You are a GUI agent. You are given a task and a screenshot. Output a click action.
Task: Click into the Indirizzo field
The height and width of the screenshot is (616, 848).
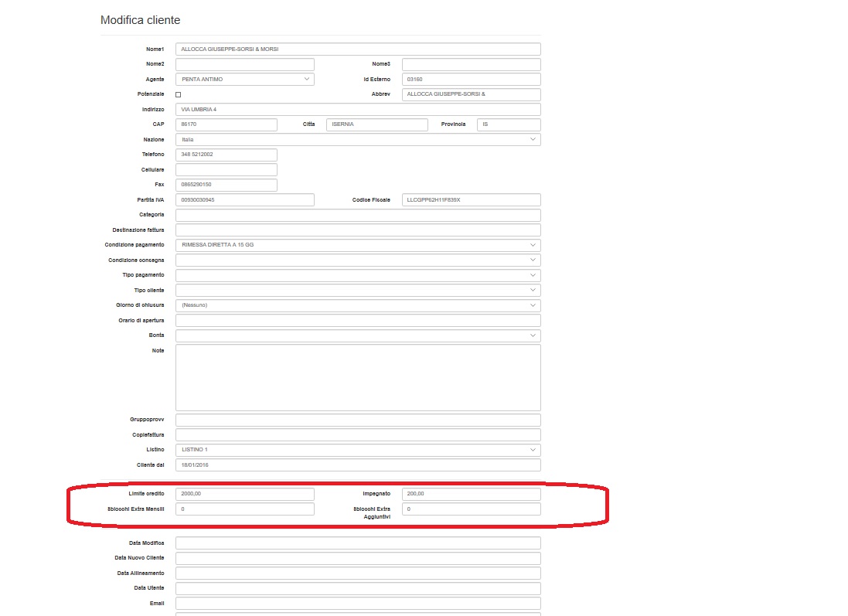[357, 110]
